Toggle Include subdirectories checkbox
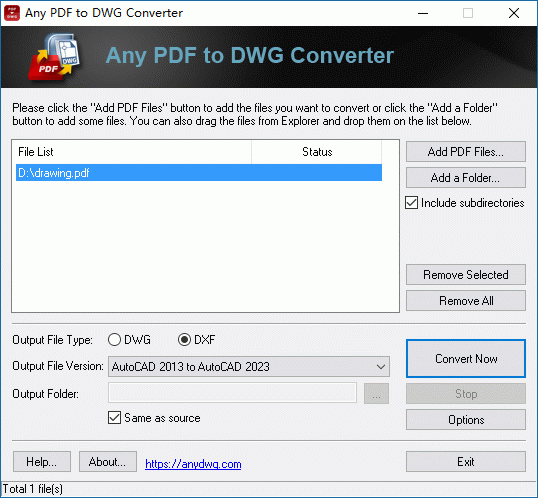538x498 pixels. tap(411, 203)
